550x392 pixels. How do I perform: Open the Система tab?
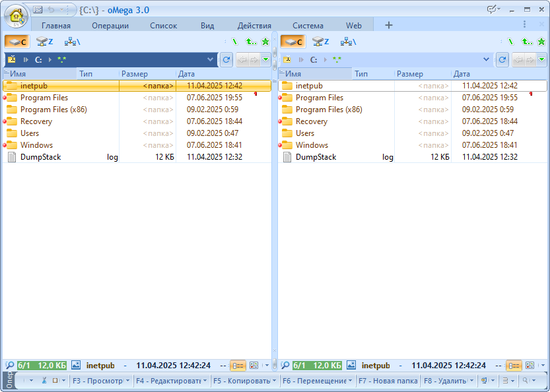[308, 26]
